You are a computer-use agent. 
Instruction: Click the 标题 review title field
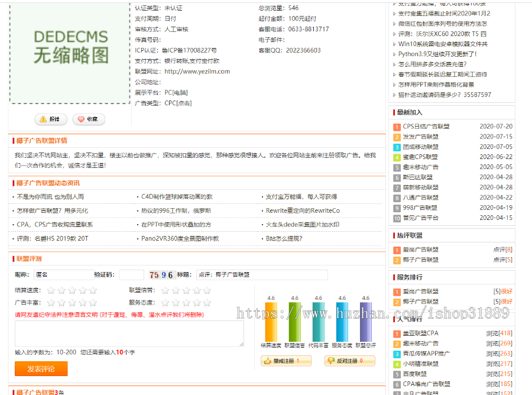point(262,275)
